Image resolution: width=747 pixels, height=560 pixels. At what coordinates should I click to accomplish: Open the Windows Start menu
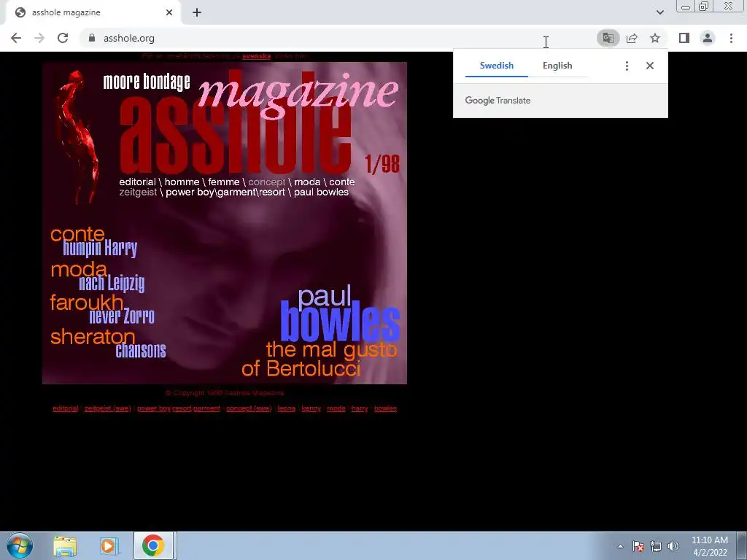(x=20, y=545)
